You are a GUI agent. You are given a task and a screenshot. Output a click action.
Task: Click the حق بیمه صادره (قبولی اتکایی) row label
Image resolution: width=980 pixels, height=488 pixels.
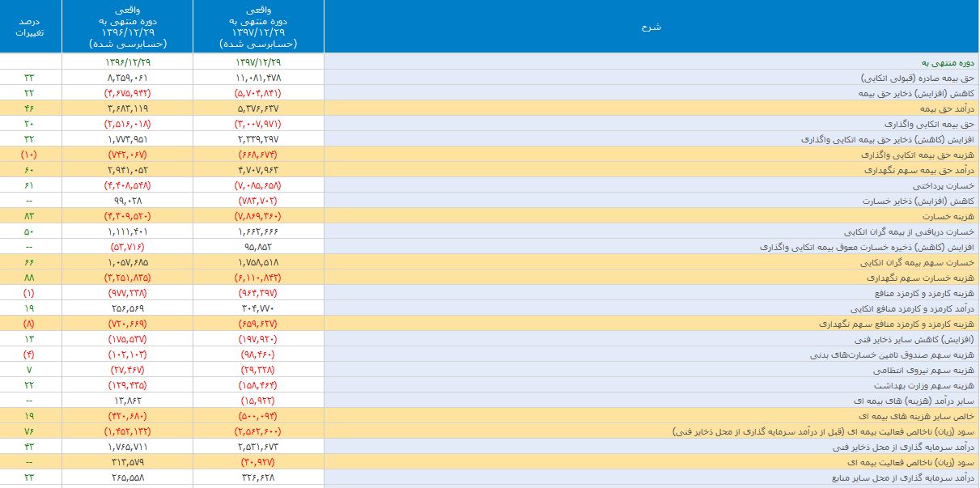[917, 78]
